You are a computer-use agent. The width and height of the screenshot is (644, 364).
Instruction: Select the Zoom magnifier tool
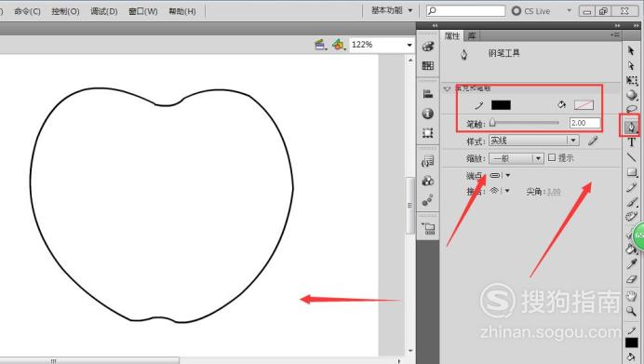631,311
